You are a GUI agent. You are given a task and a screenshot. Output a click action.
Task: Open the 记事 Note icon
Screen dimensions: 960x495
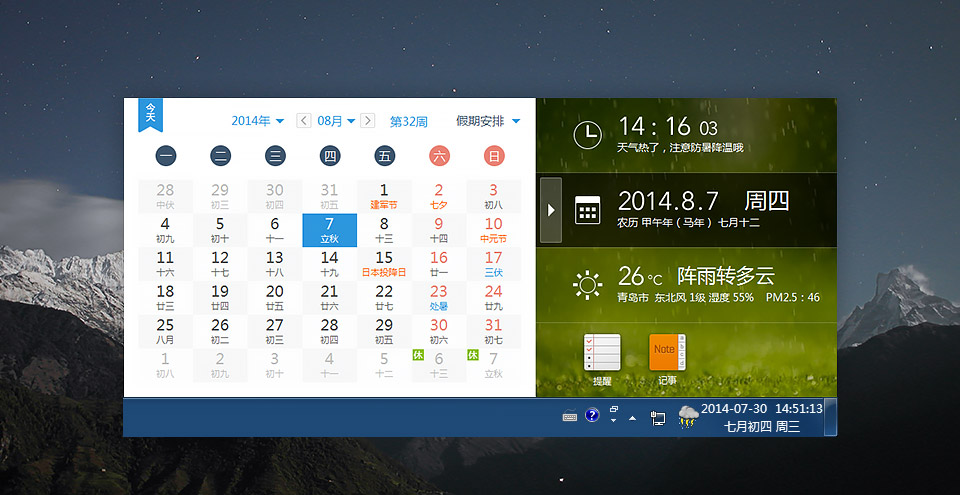point(667,353)
